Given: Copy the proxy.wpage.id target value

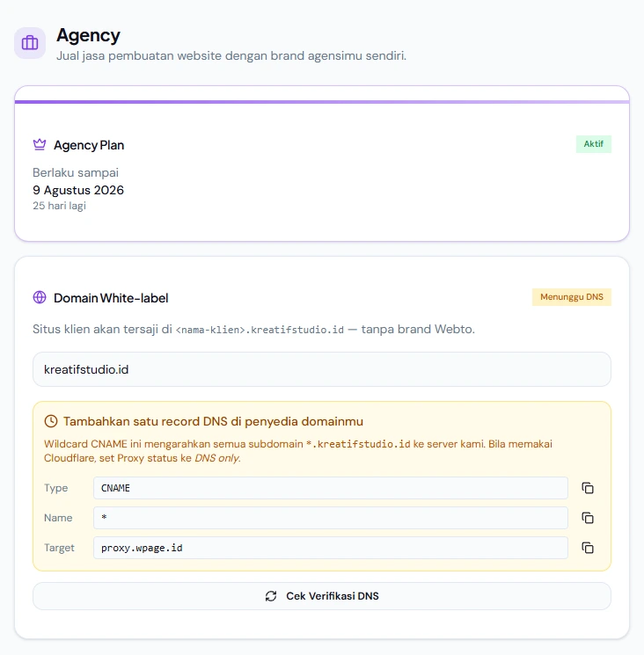Looking at the screenshot, I should click(588, 548).
